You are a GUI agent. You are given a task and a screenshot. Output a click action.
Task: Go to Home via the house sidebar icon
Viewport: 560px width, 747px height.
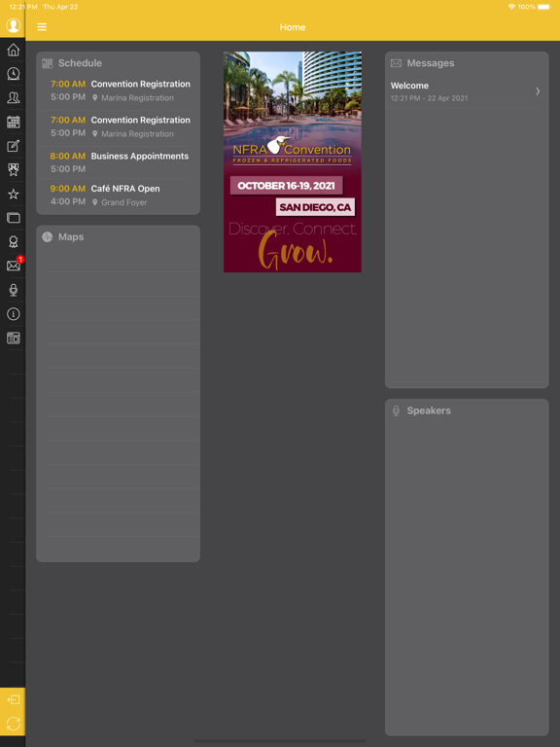point(14,50)
